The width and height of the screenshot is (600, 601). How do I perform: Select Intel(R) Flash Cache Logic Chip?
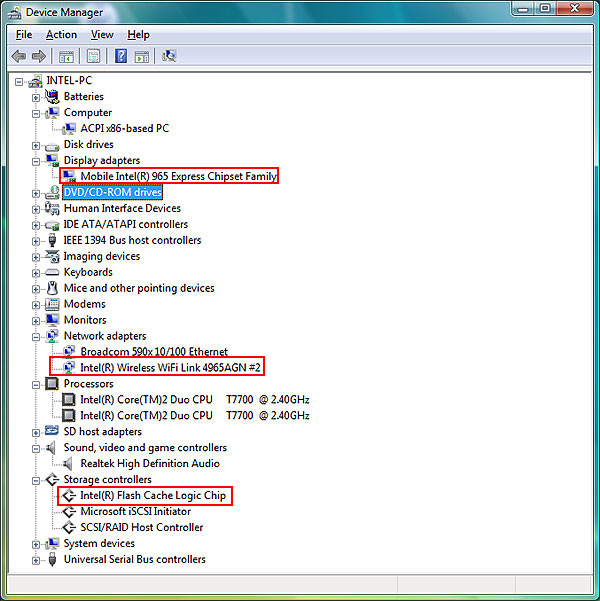coord(153,496)
